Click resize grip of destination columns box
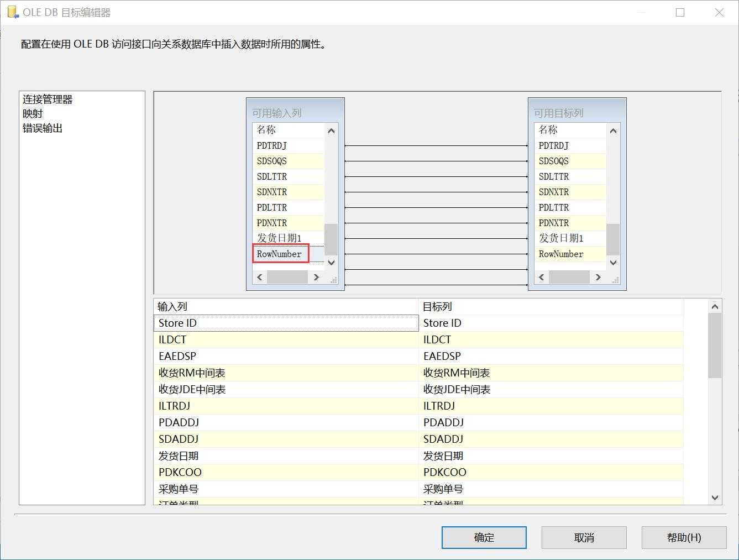 click(615, 280)
